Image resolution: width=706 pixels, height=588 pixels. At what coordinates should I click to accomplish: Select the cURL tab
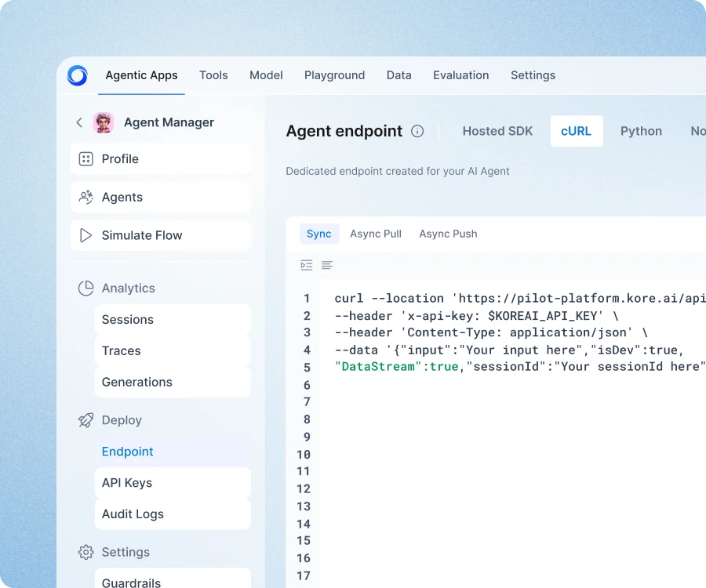click(577, 131)
